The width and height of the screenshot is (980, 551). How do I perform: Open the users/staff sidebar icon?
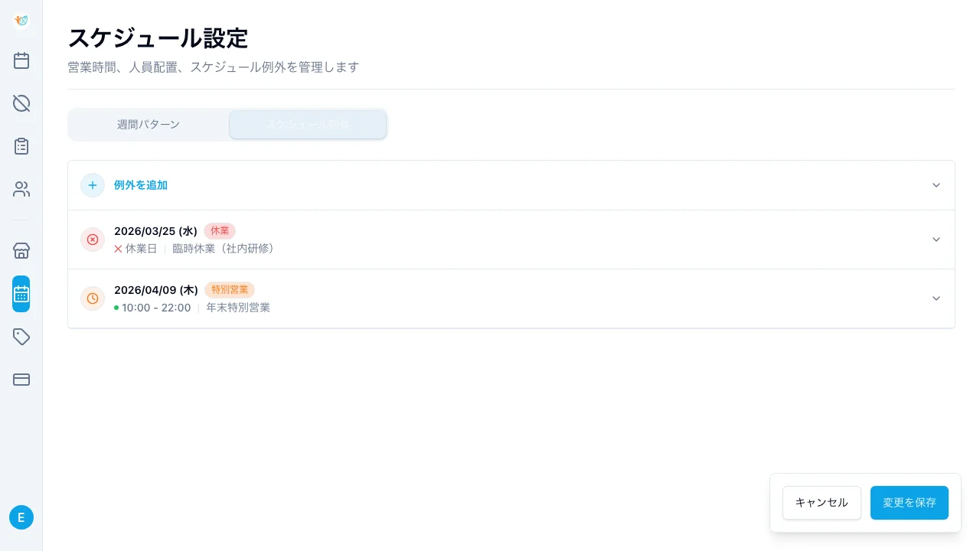[21, 189]
